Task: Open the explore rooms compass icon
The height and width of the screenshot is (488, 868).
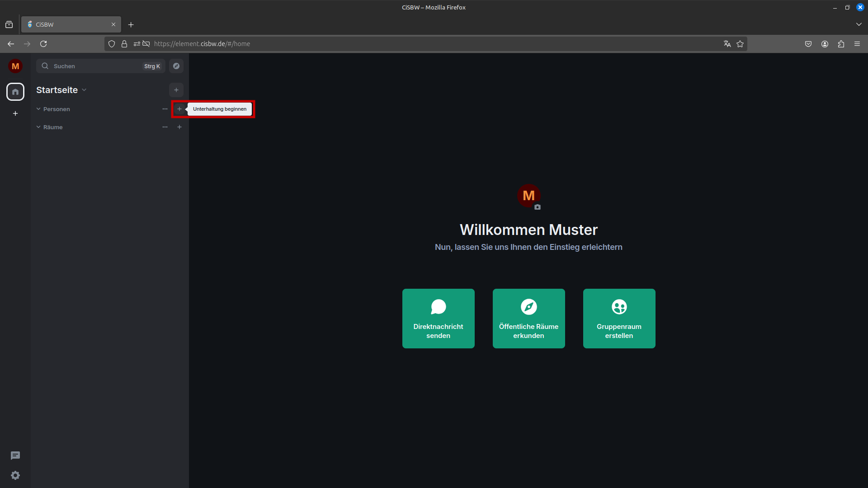Action: point(176,66)
